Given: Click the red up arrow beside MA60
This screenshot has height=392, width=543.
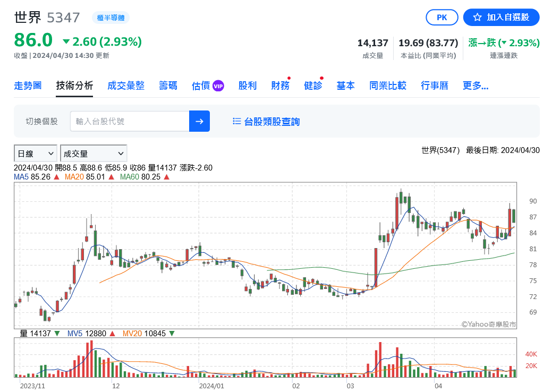Looking at the screenshot, I should (167, 177).
